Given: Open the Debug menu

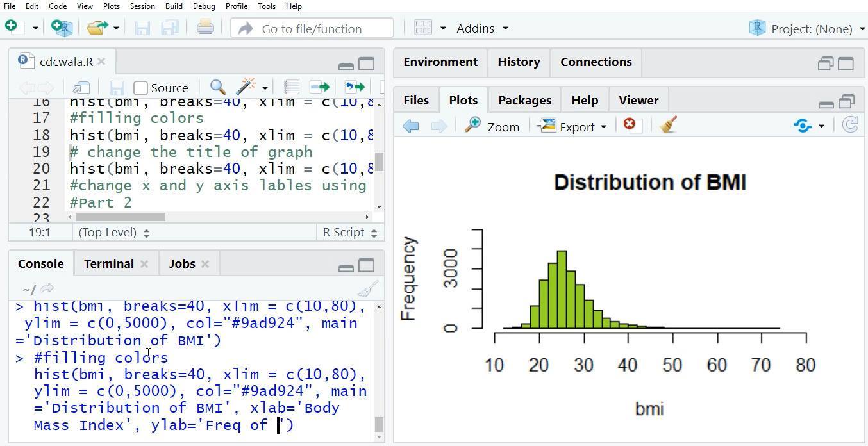Looking at the screenshot, I should pyautogui.click(x=204, y=6).
